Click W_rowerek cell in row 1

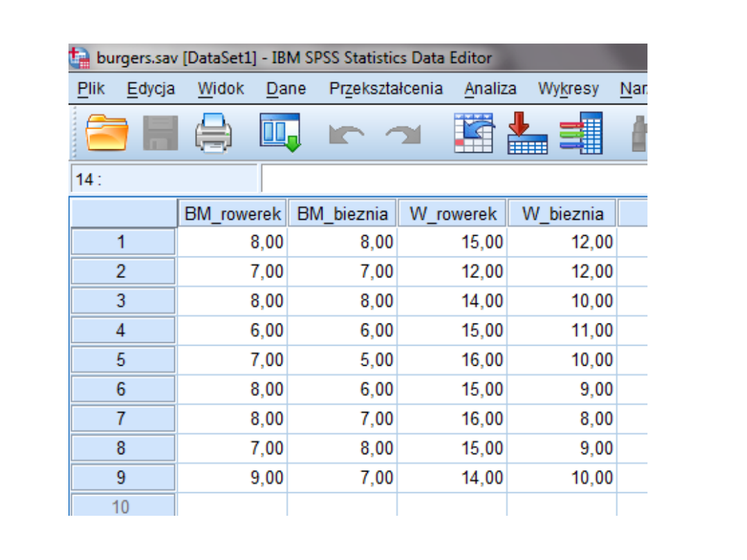(x=452, y=242)
